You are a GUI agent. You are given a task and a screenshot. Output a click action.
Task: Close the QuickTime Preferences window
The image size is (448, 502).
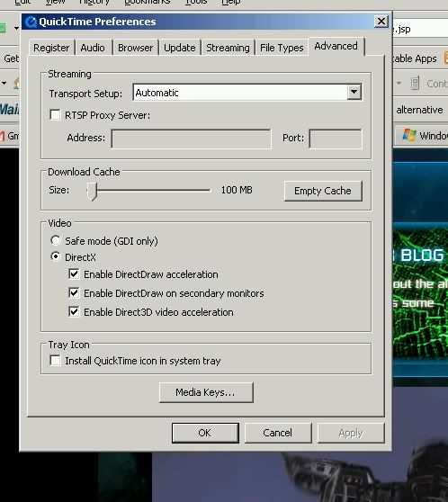(x=381, y=22)
